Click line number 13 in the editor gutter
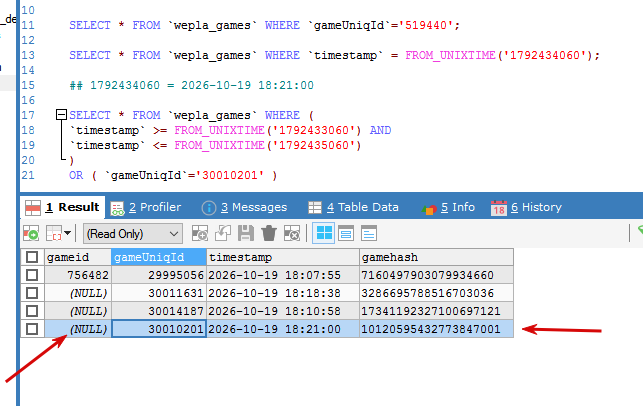This screenshot has height=406, width=643. pos(27,55)
